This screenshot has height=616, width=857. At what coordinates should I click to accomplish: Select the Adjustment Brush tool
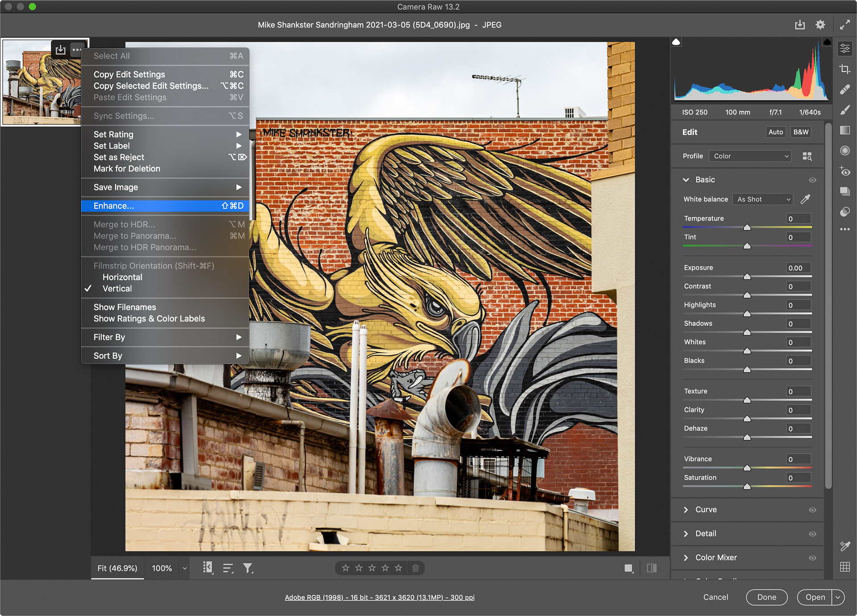tap(845, 110)
